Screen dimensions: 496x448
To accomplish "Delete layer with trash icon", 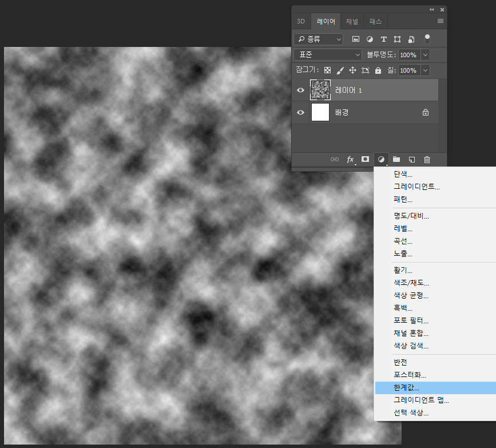I will pyautogui.click(x=427, y=160).
